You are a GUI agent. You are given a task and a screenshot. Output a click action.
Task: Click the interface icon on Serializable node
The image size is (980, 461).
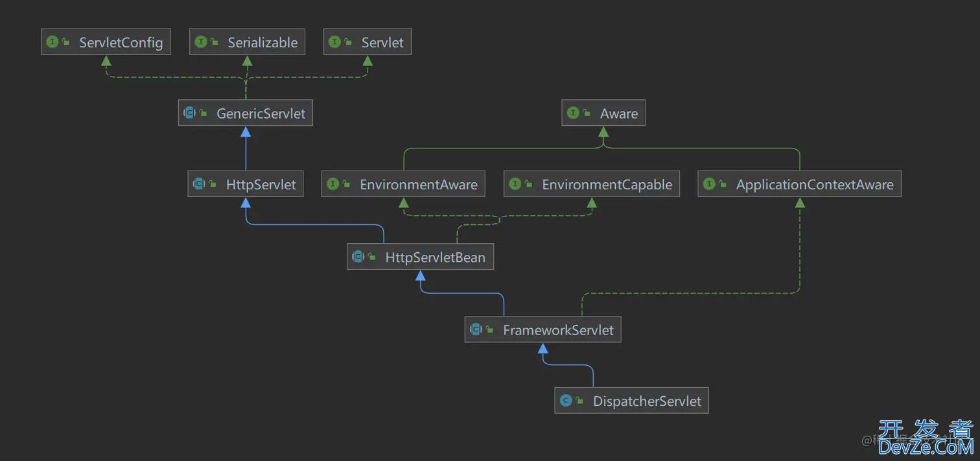coord(201,41)
